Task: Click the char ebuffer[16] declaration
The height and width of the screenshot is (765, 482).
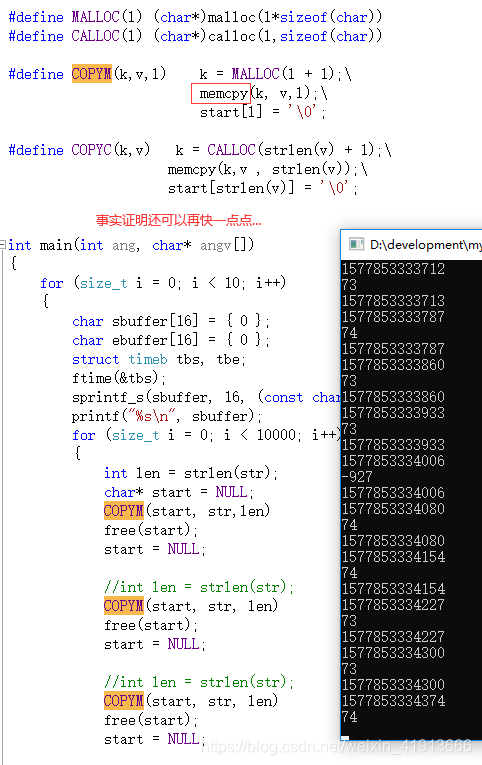Action: point(171,340)
